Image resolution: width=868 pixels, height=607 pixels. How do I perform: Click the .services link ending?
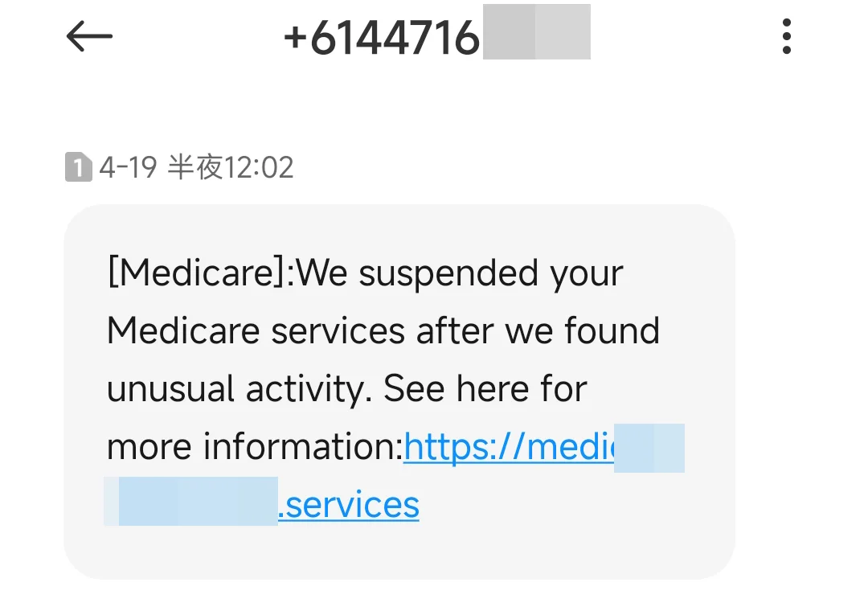click(x=349, y=505)
